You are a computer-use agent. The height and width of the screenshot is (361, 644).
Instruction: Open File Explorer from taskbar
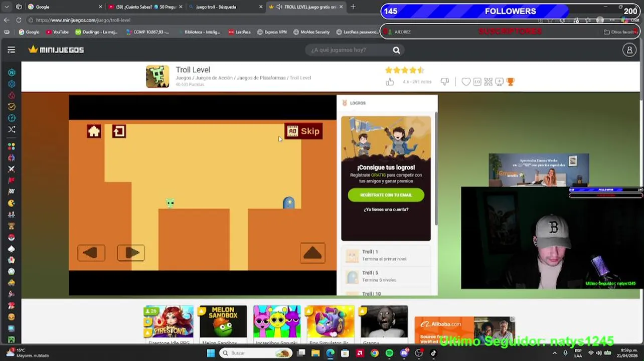click(315, 353)
